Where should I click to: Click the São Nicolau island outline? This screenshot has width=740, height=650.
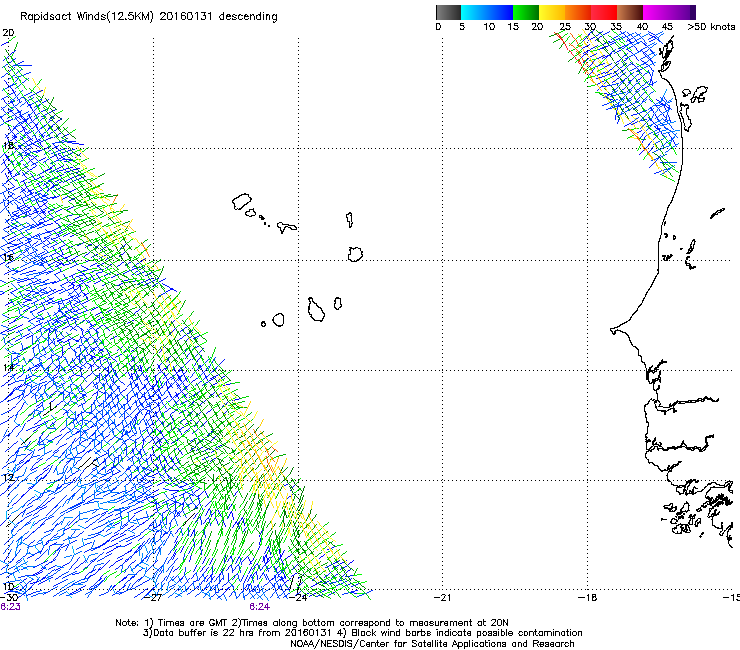click(286, 227)
